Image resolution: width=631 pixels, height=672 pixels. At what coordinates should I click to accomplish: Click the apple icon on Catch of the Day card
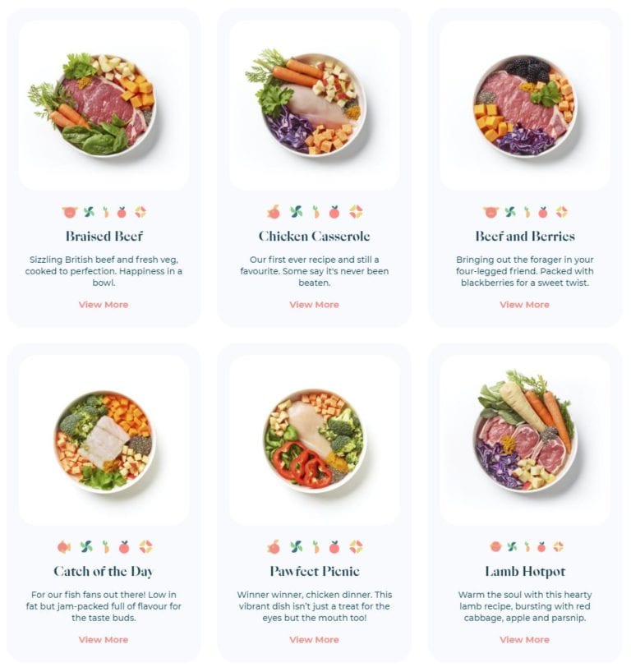[124, 546]
